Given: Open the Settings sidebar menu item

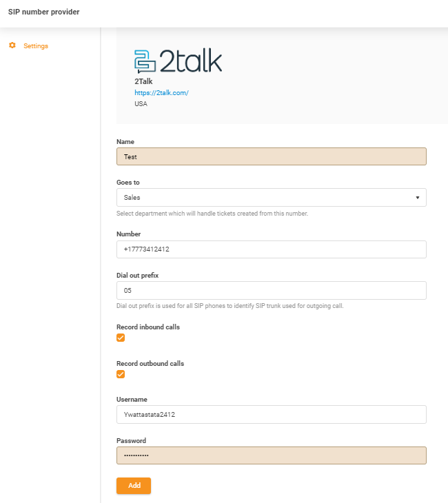Looking at the screenshot, I should tap(35, 46).
